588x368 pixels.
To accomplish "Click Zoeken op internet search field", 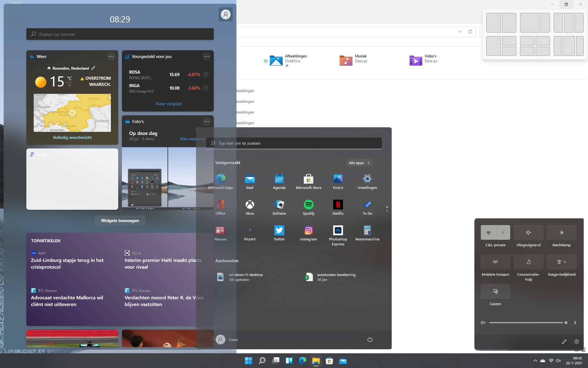I will pos(120,34).
